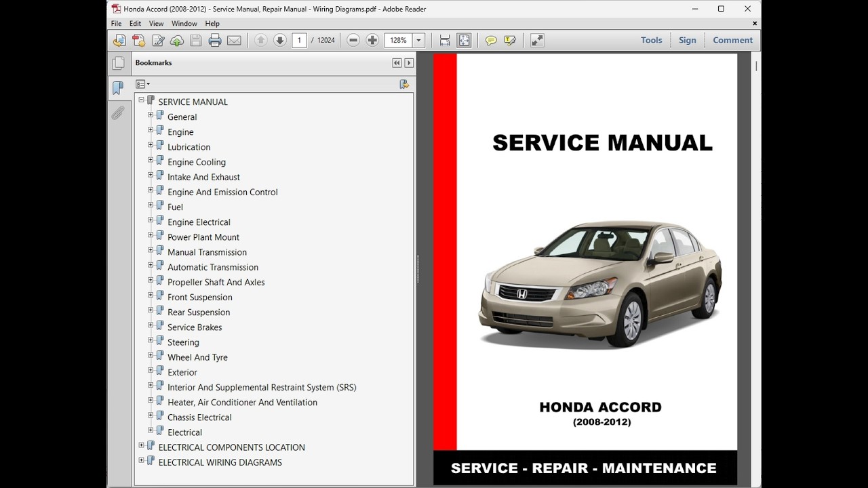The image size is (868, 488).
Task: Select the Chassis Electrical bookmark
Action: (x=199, y=418)
